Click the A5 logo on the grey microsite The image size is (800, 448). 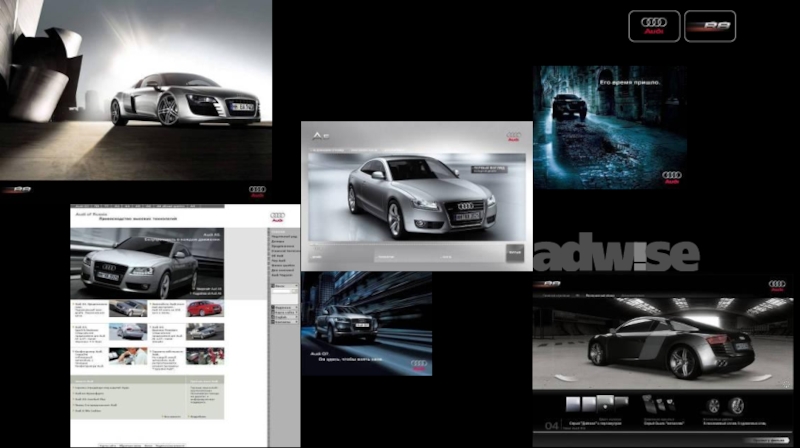click(x=321, y=136)
